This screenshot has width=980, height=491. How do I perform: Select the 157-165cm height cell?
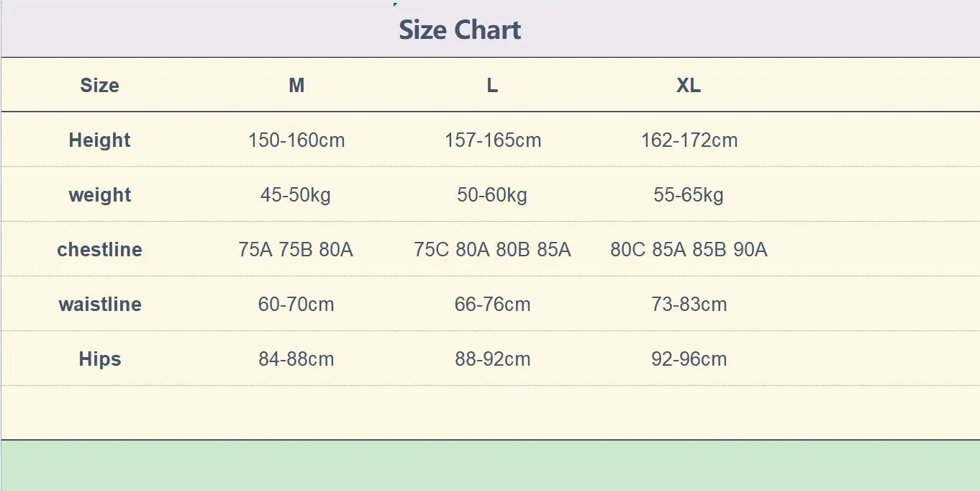pyautogui.click(x=493, y=140)
